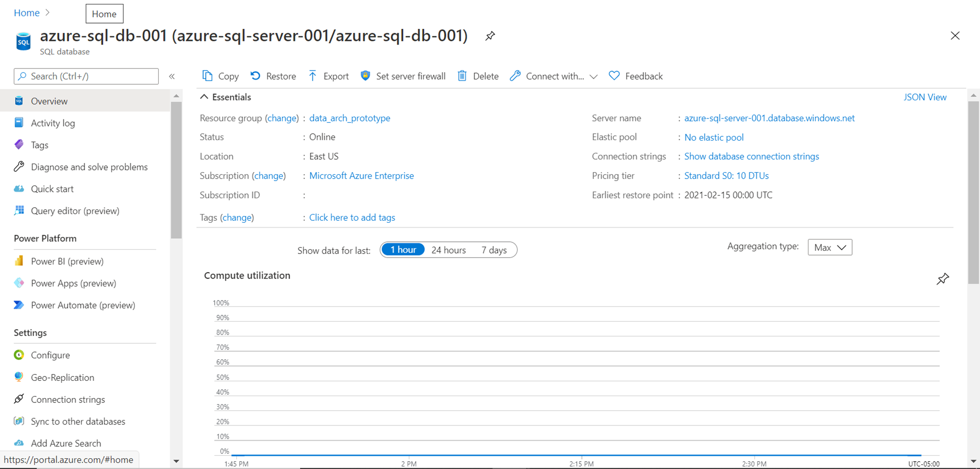Click the Set server firewall shield icon
The width and height of the screenshot is (980, 469).
pyautogui.click(x=365, y=76)
